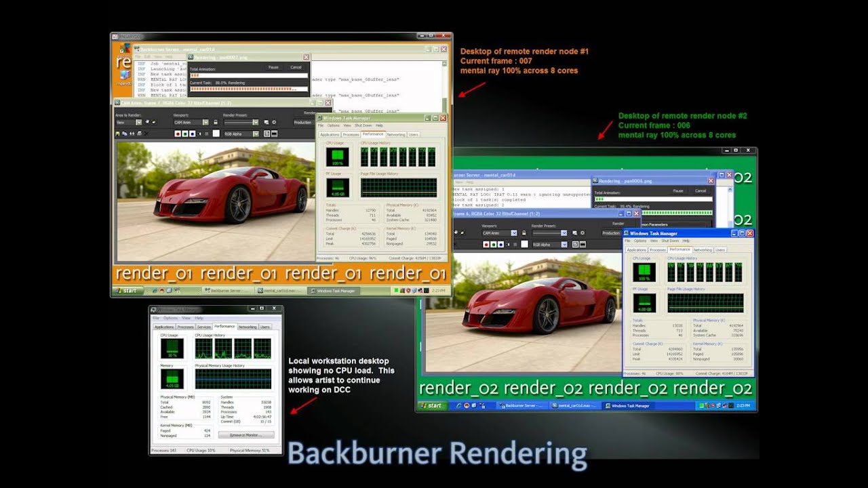The height and width of the screenshot is (488, 868).
Task: Click Cancel in render_01 Rendering dialog
Action: (x=296, y=67)
